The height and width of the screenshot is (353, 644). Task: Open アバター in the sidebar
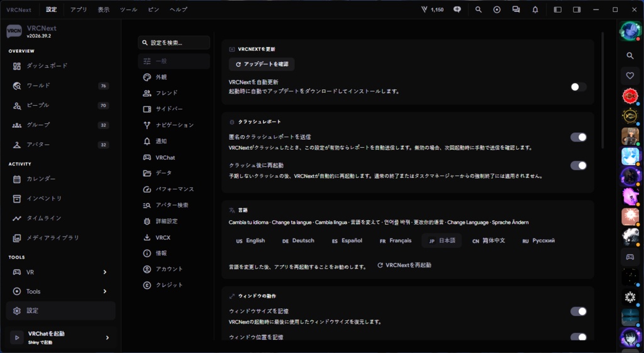pos(60,145)
